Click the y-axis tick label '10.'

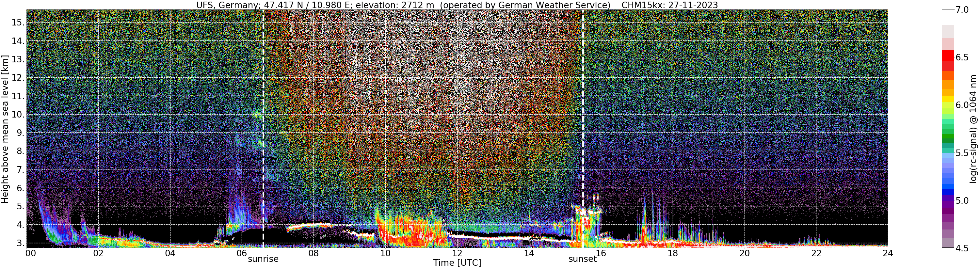[x=18, y=115]
